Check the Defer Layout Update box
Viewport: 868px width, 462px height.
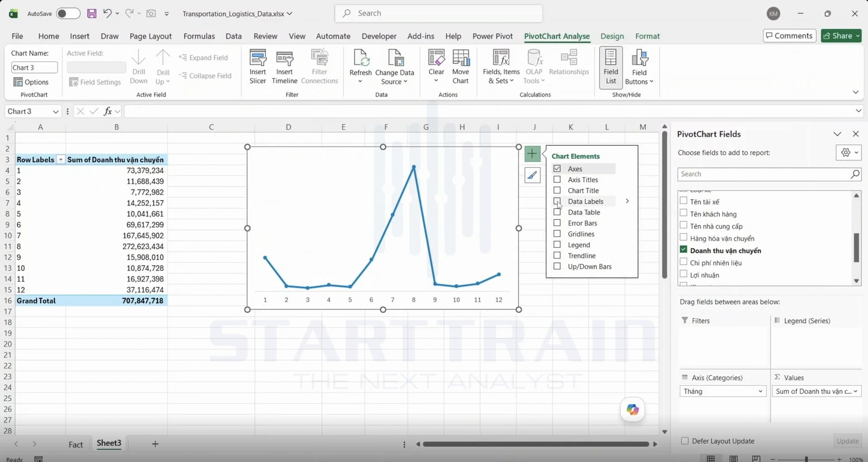click(x=685, y=441)
